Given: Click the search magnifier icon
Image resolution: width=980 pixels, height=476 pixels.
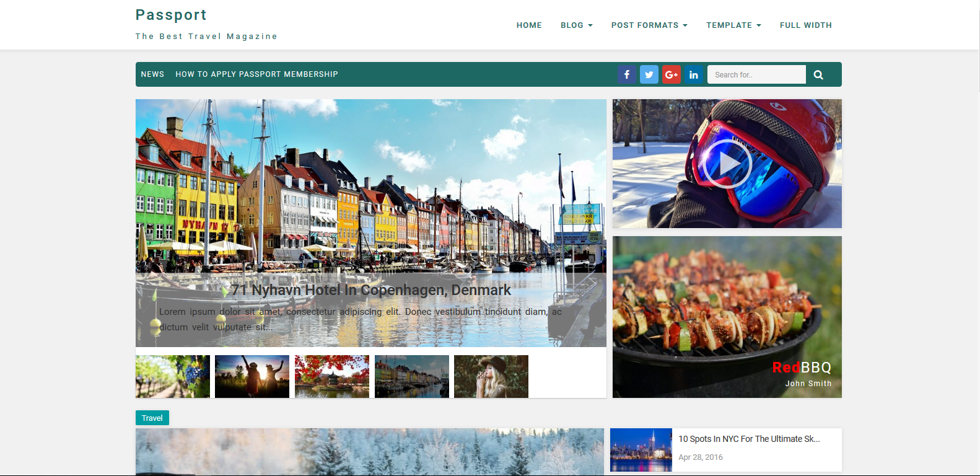Looking at the screenshot, I should [818, 74].
